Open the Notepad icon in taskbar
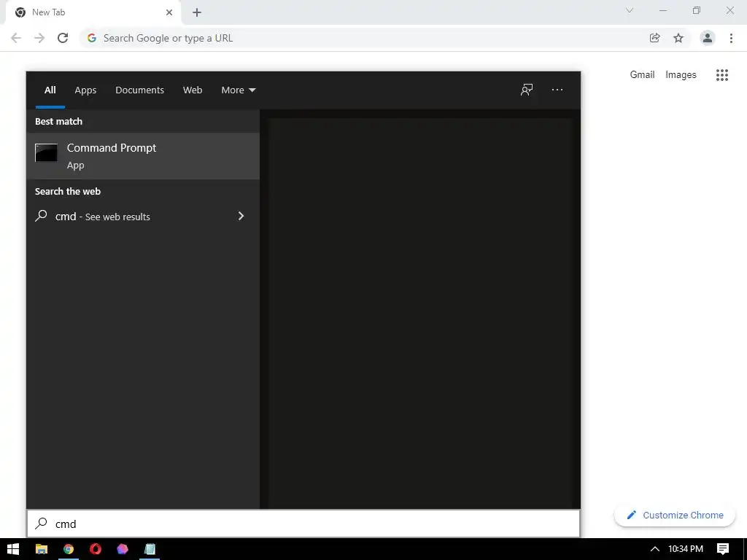 [x=150, y=549]
